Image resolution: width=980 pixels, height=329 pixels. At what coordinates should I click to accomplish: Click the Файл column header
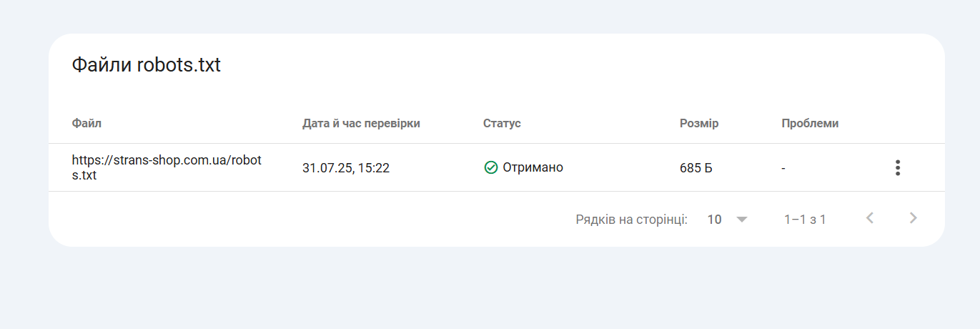coord(86,123)
